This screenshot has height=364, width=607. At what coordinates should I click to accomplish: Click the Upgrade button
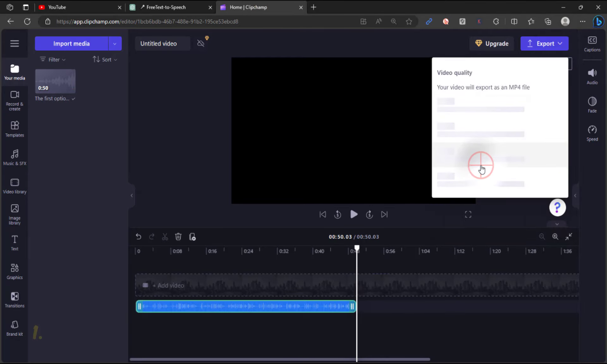pos(492,43)
